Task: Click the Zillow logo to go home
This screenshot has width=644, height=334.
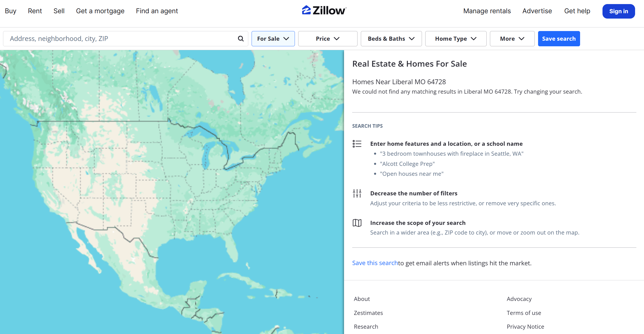Action: [x=324, y=10]
